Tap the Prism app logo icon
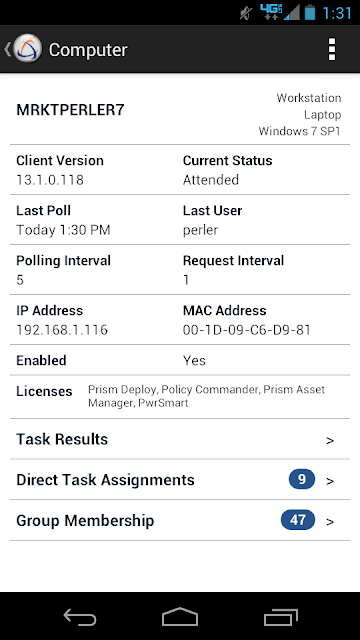 point(28,49)
